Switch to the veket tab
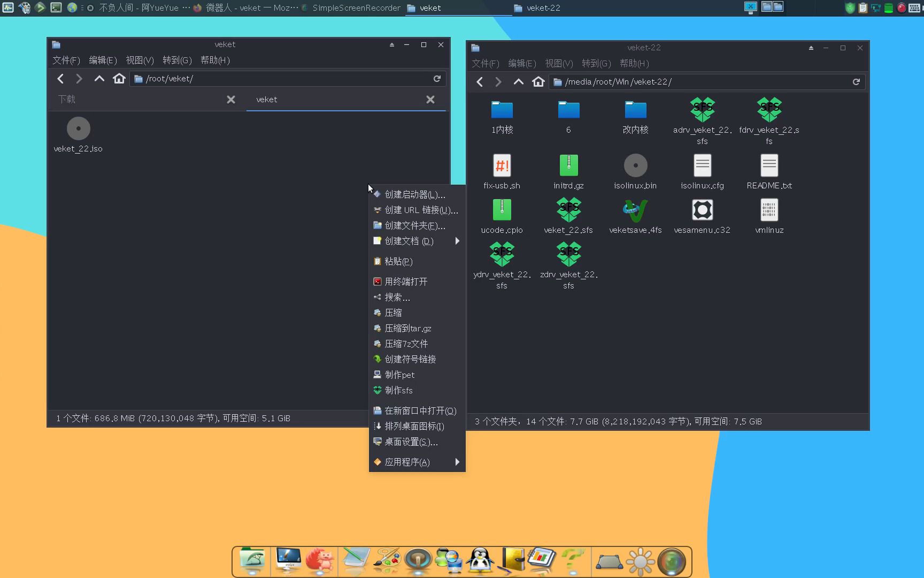The height and width of the screenshot is (578, 924). (x=346, y=100)
